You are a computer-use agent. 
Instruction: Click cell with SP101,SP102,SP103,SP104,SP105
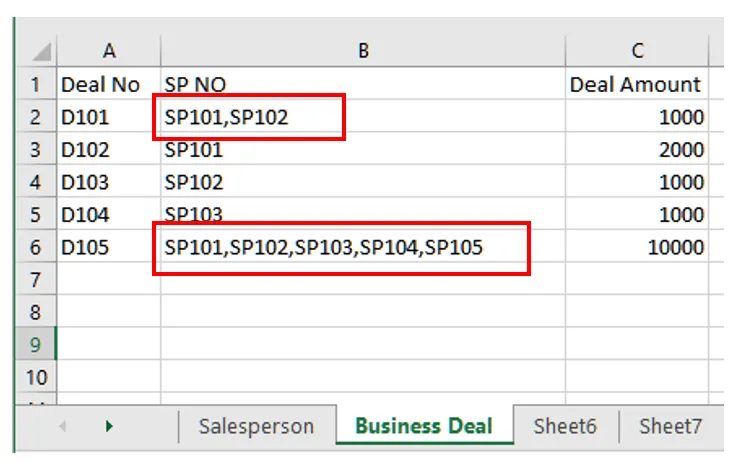(324, 247)
